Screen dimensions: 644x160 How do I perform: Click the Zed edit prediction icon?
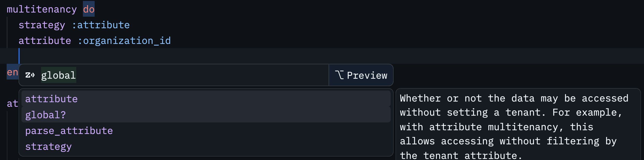[30, 75]
